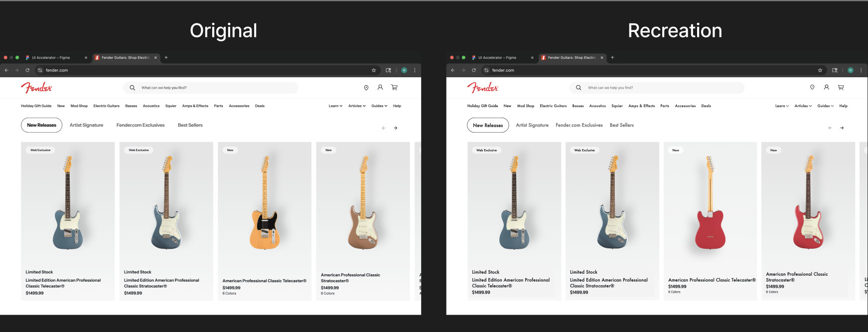Click the Help link in Recreation page
Screen dimensions: 868x332
(x=843, y=106)
